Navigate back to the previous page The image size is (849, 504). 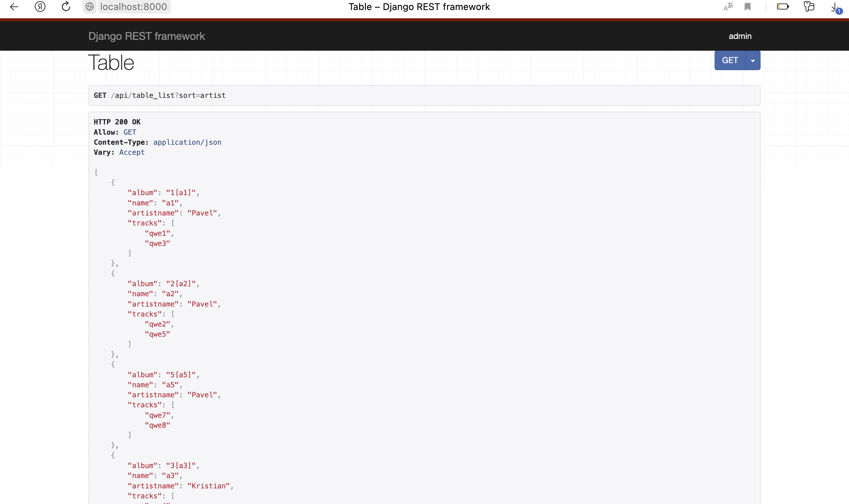14,7
